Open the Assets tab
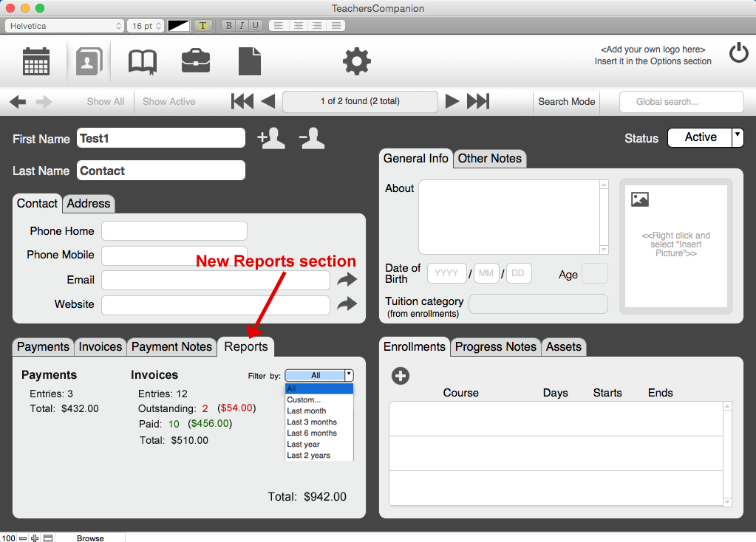756x542 pixels. tap(564, 346)
